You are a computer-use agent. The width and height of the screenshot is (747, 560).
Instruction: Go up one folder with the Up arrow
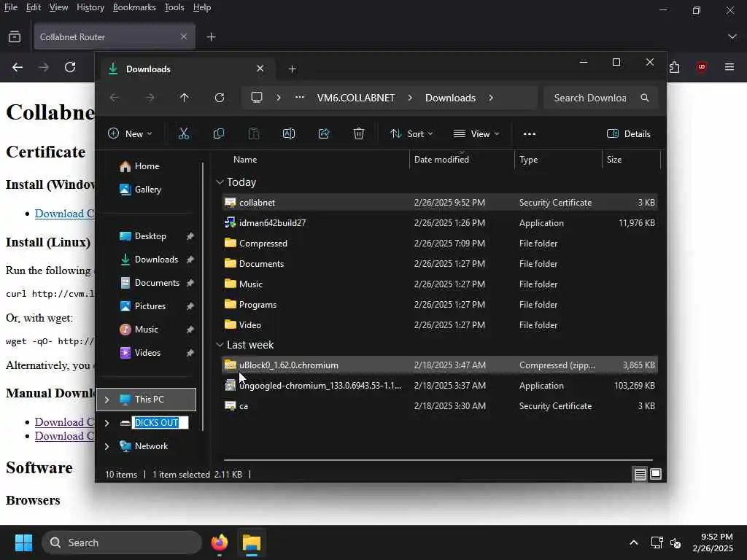185,98
